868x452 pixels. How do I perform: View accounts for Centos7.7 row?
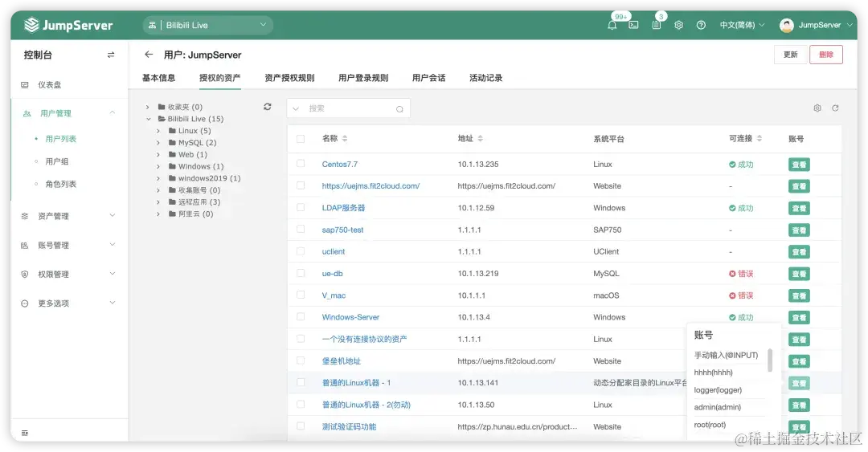pos(799,165)
